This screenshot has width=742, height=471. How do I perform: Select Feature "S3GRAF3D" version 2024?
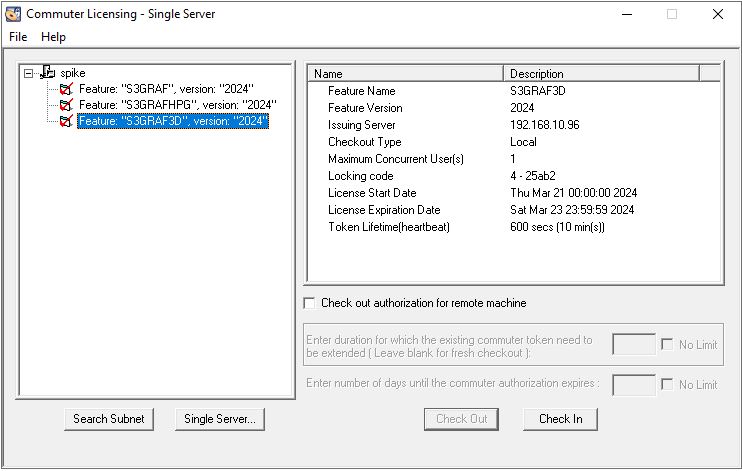pyautogui.click(x=173, y=121)
